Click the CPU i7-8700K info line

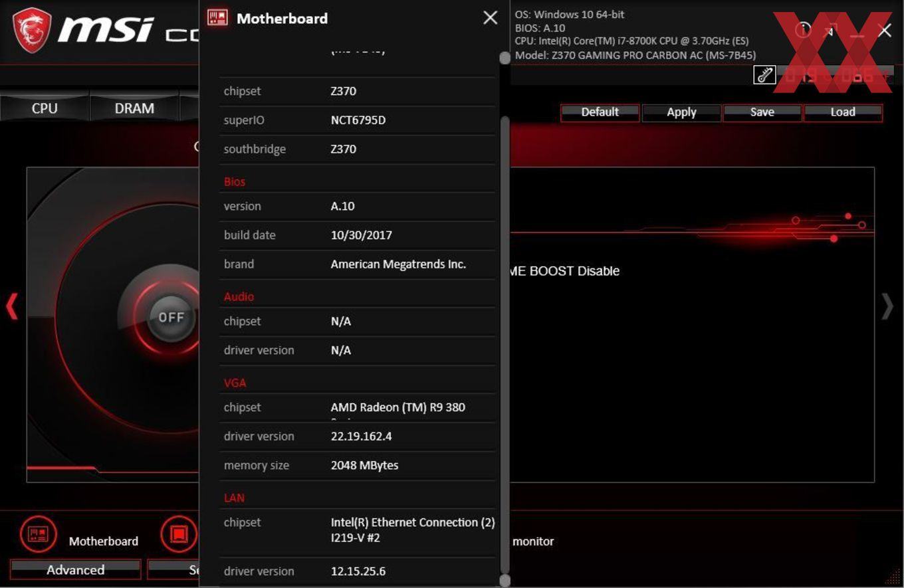[631, 41]
